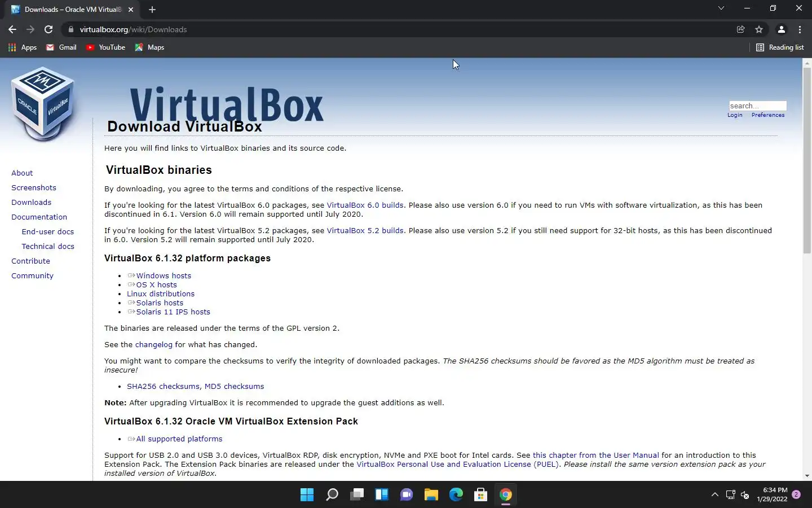This screenshot has height=508, width=812.
Task: Reload the VirtualBox downloads page
Action: coord(48,29)
